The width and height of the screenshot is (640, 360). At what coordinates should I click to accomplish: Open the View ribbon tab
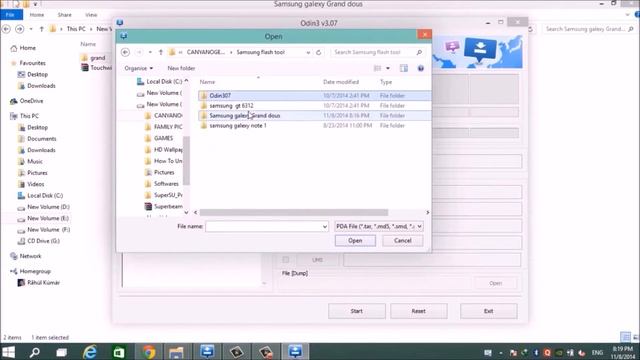click(91, 15)
